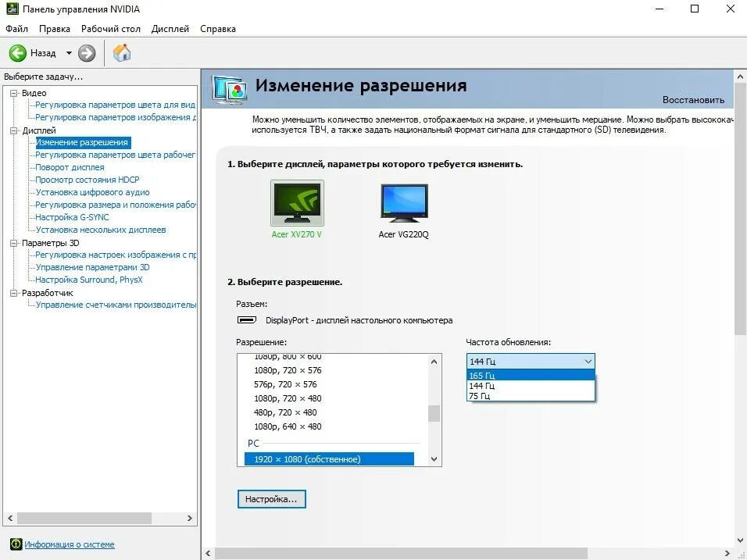Maximize the NVIDIA Control Panel window

(x=695, y=9)
